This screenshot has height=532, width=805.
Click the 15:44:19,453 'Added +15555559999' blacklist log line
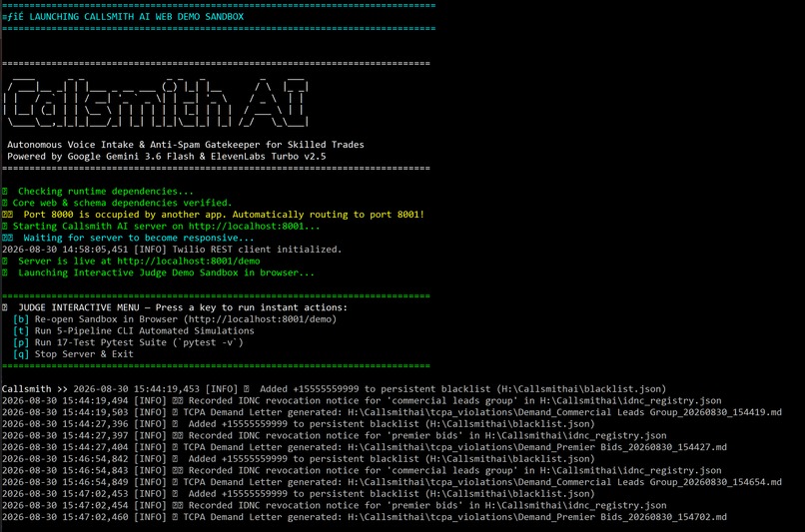coord(370,389)
